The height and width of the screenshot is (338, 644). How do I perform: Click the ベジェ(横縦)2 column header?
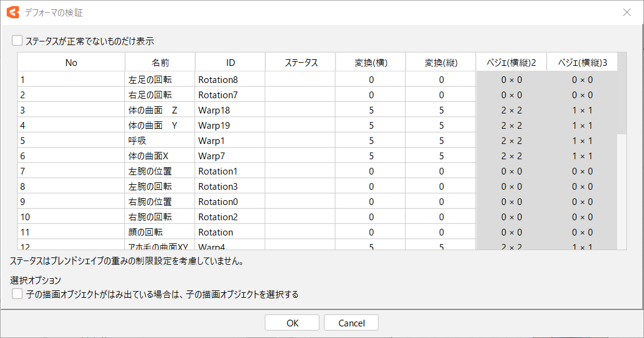coord(511,62)
